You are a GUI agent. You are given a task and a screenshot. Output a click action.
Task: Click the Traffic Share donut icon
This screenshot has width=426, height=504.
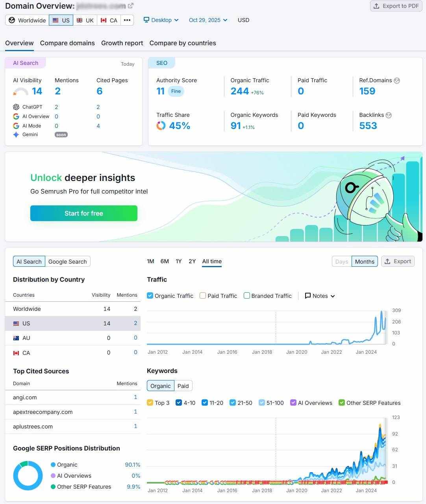[x=161, y=126]
